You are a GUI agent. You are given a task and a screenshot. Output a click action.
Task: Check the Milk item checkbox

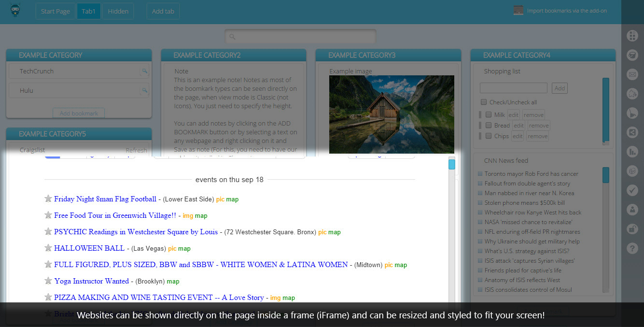[489, 114]
